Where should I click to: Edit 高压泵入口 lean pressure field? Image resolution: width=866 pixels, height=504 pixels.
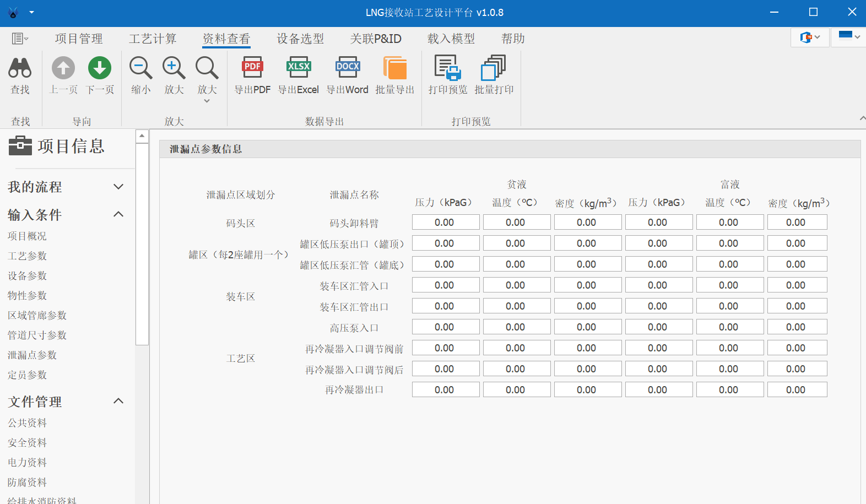click(446, 327)
